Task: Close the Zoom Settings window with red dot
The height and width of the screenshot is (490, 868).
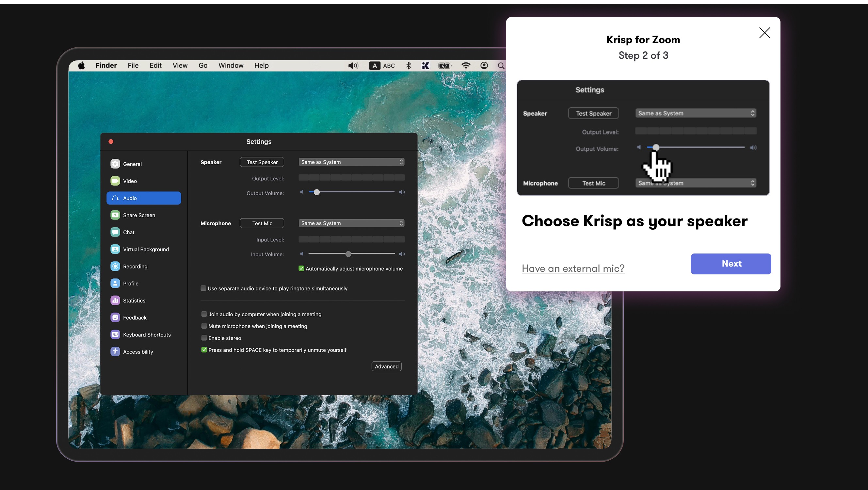Action: point(111,141)
